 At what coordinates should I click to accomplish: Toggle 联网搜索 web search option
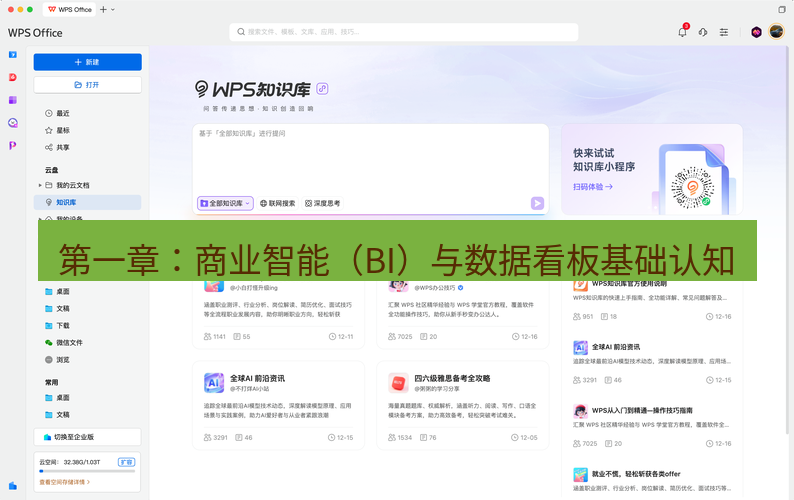point(277,203)
